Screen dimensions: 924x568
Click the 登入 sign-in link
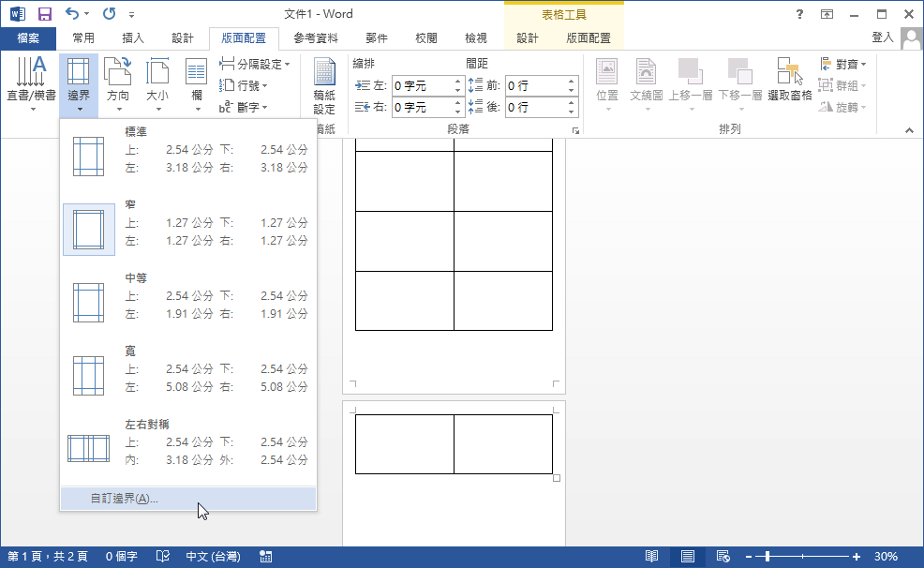pos(882,37)
